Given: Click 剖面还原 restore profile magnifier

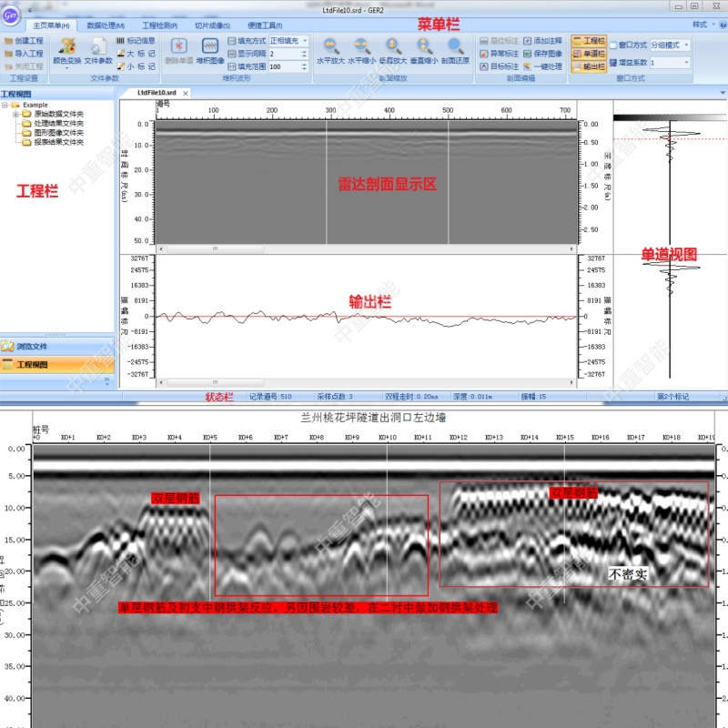Looking at the screenshot, I should coord(455,46).
